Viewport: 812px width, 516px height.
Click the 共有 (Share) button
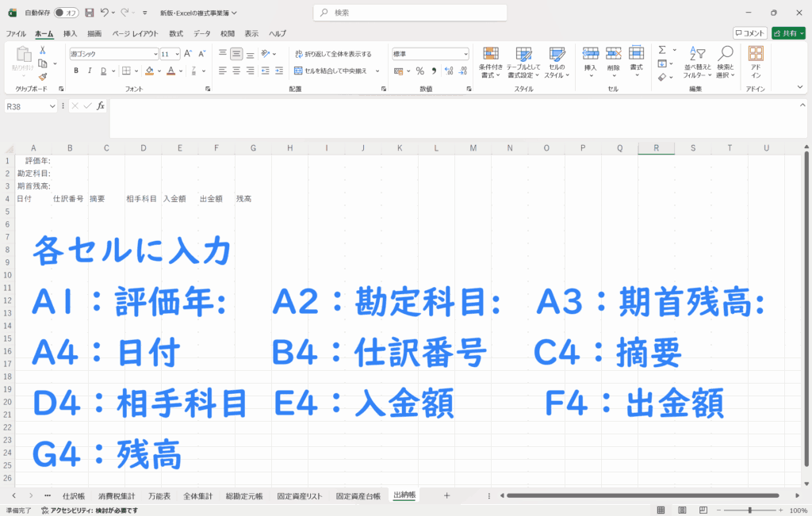click(x=787, y=33)
